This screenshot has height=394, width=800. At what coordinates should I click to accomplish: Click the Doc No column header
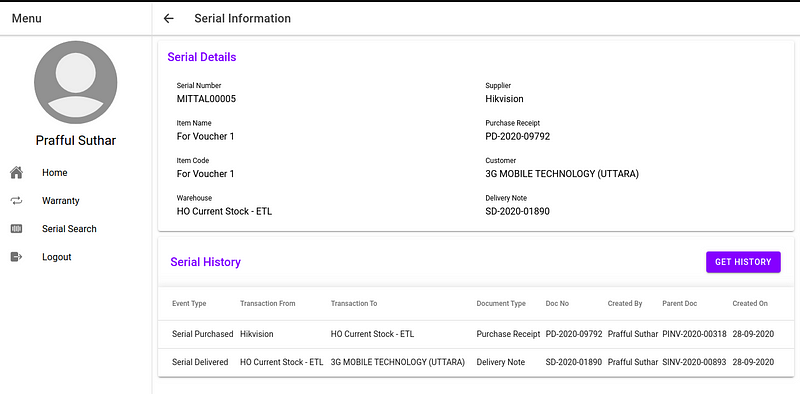click(557, 303)
